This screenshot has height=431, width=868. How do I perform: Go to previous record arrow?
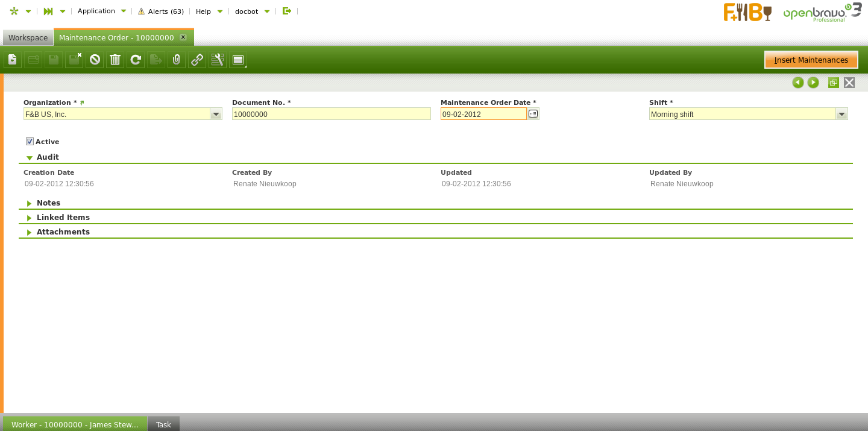[x=798, y=83]
